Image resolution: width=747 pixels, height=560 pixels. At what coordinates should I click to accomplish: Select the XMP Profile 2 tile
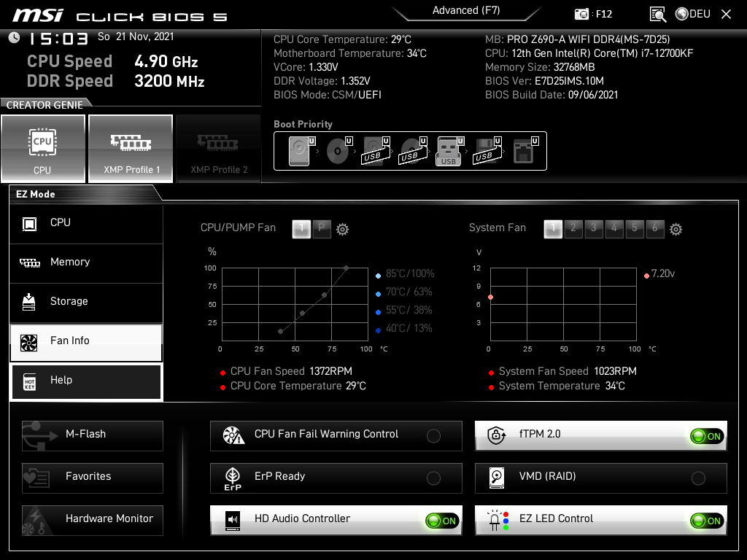tap(219, 149)
